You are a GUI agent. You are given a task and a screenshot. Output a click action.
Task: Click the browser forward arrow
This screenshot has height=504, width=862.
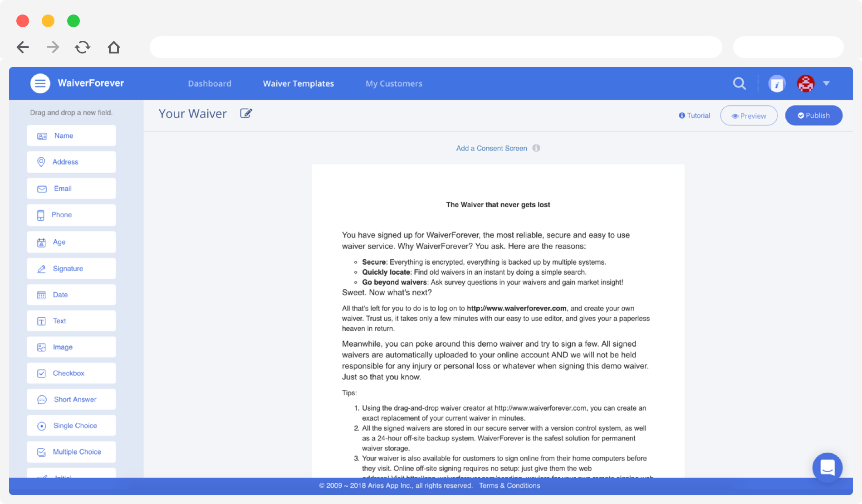(x=53, y=47)
